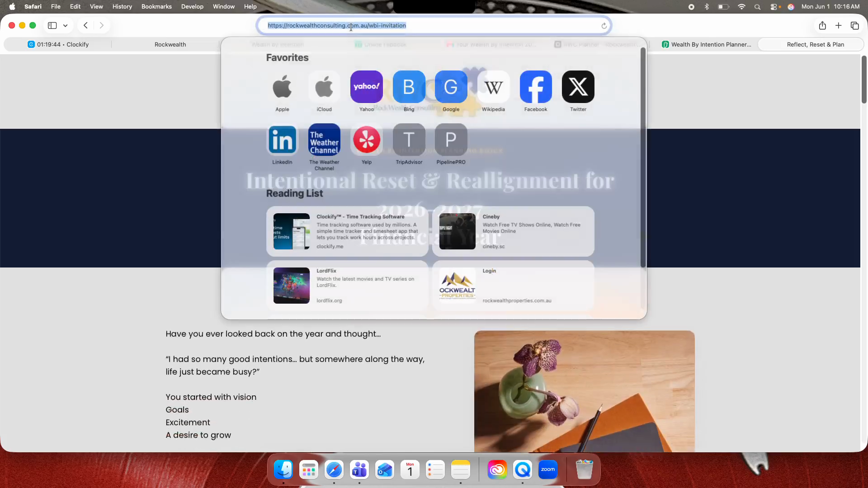This screenshot has height=488, width=868.
Task: Open Zoom from the Dock
Action: 548,470
